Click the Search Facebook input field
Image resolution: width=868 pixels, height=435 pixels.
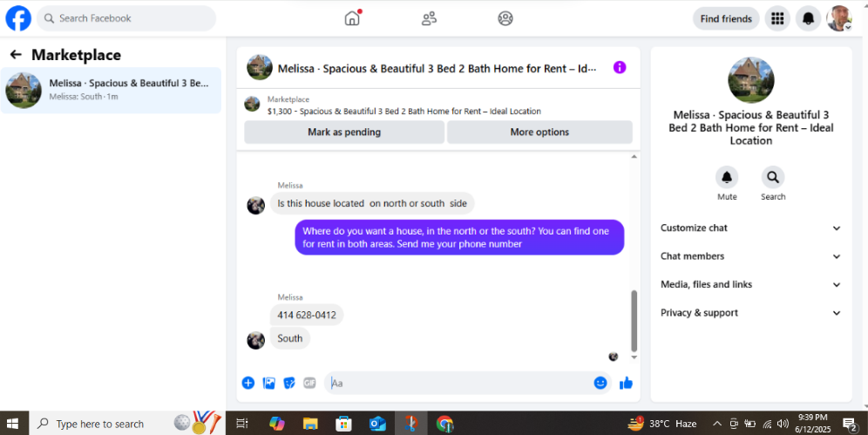tap(126, 18)
